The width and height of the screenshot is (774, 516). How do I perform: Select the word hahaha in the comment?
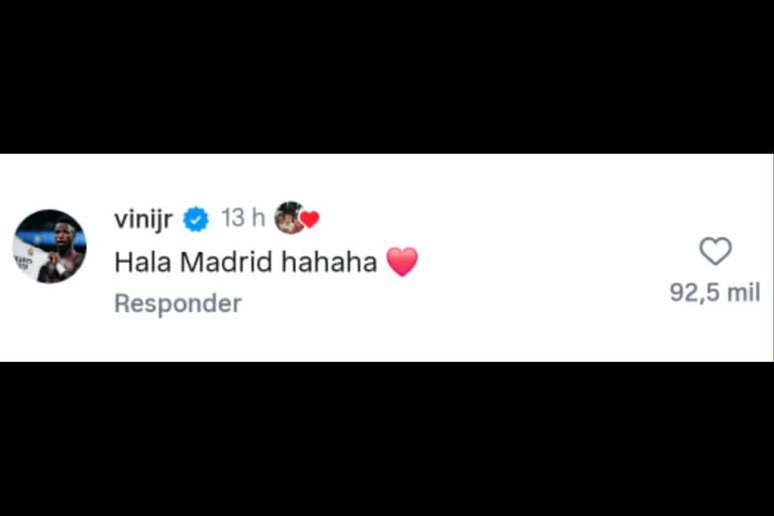[329, 262]
